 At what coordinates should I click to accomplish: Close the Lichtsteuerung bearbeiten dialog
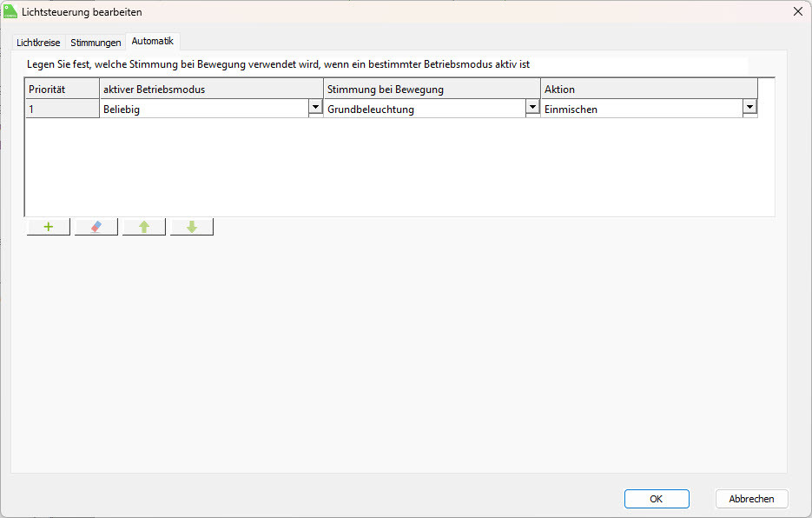tap(797, 12)
